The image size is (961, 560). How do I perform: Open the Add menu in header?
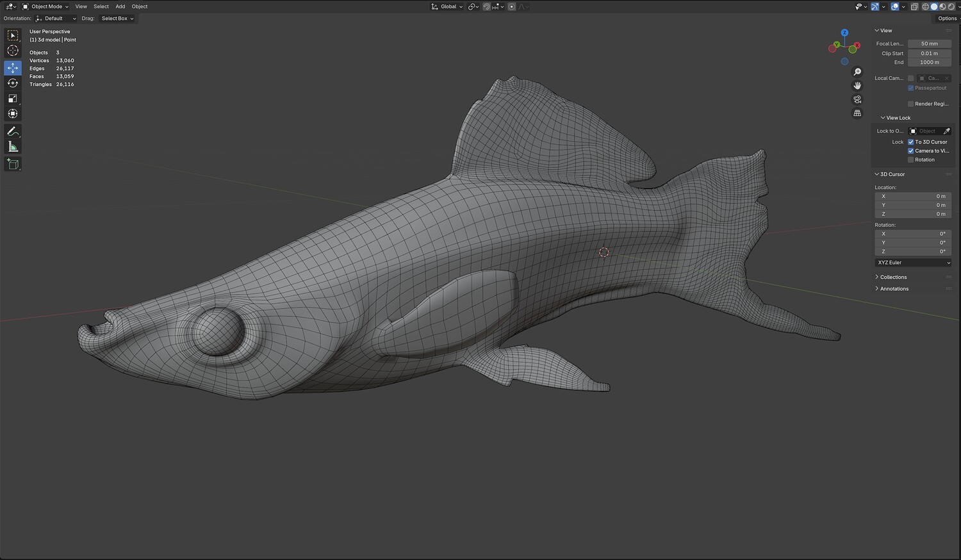coord(120,6)
